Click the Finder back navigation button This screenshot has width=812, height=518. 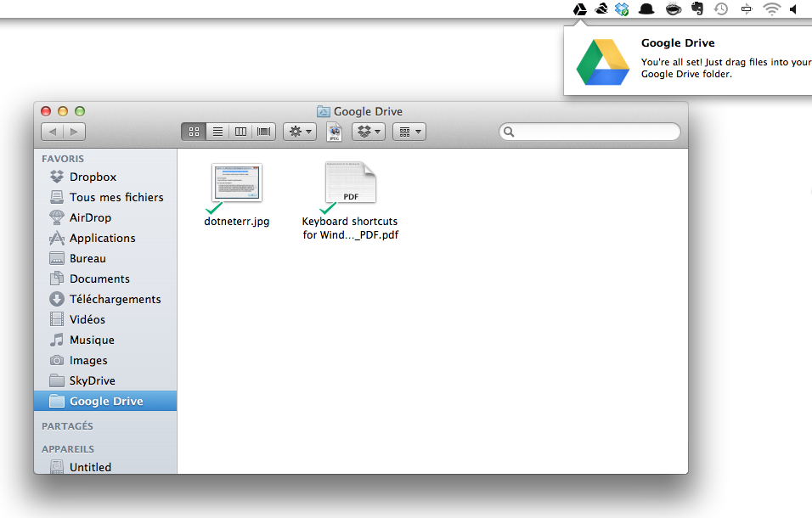tap(53, 132)
